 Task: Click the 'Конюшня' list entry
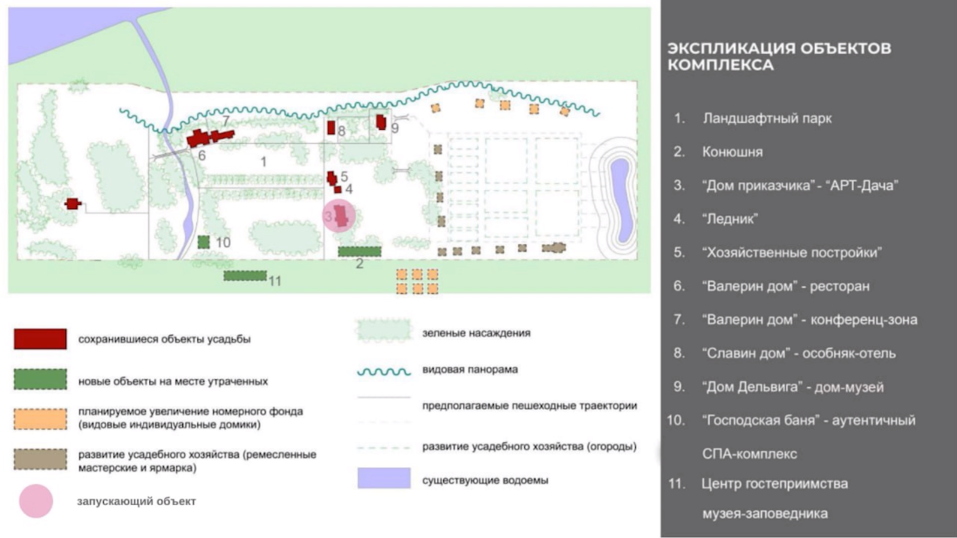tap(732, 152)
